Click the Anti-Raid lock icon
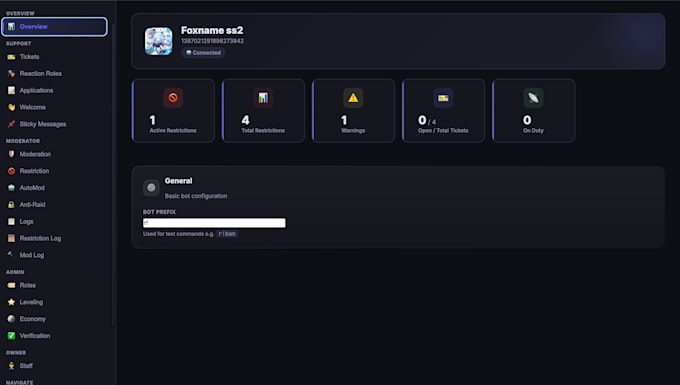 coord(11,205)
